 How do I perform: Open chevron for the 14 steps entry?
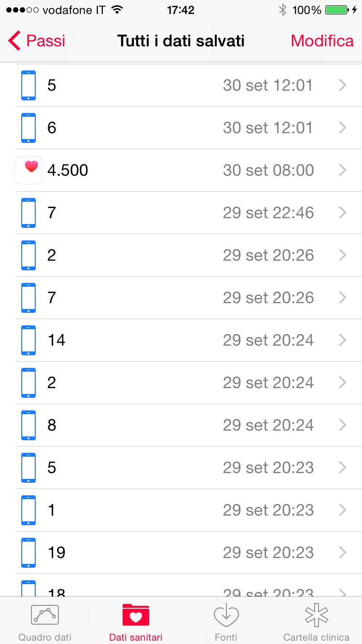[x=343, y=340]
